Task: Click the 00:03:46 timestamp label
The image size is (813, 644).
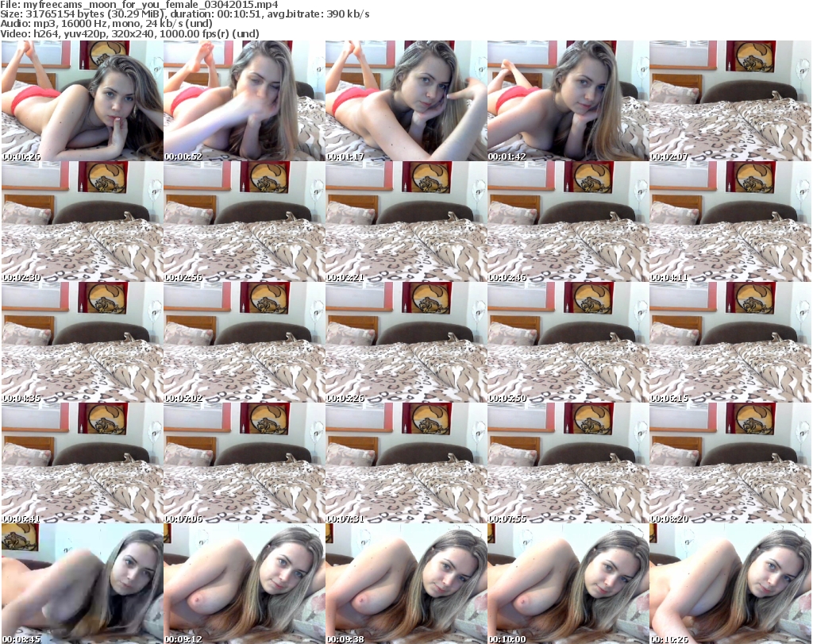Action: pyautogui.click(x=507, y=277)
